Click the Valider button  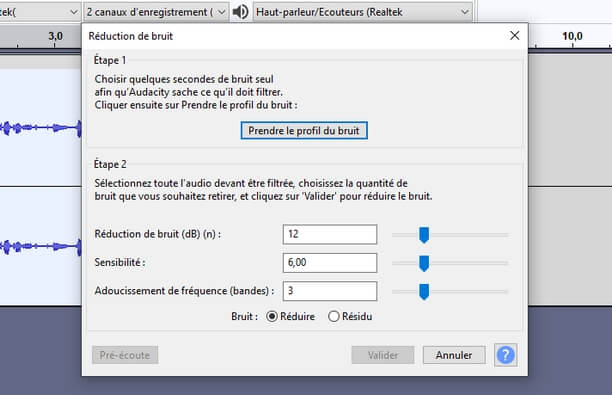click(383, 355)
